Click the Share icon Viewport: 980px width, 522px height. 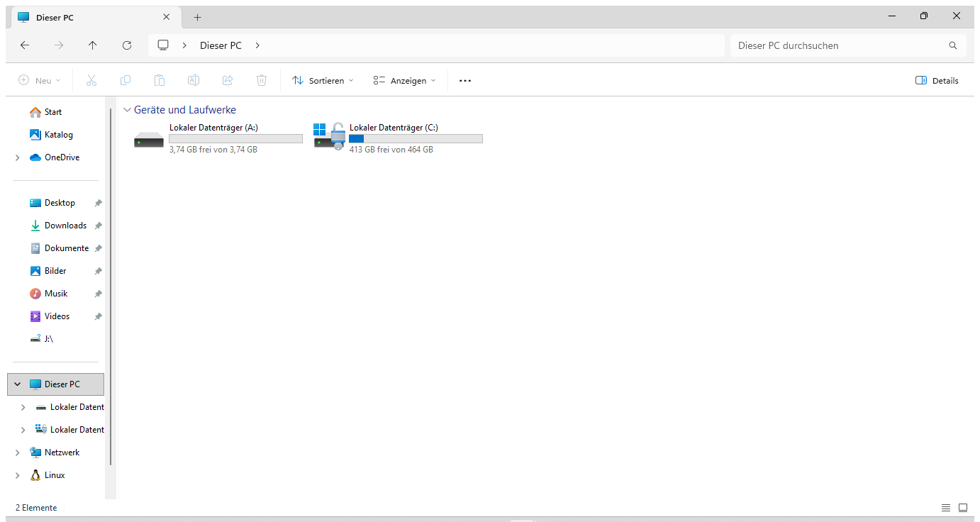[x=227, y=80]
